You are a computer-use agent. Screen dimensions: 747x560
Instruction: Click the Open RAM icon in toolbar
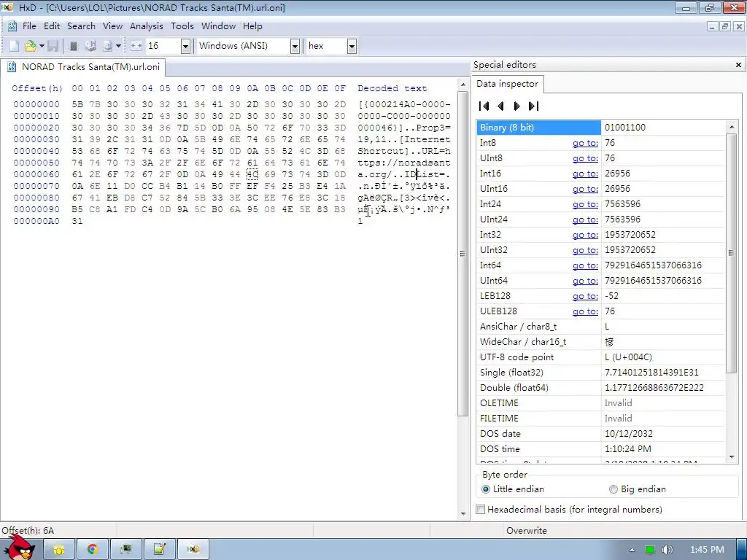(74, 46)
